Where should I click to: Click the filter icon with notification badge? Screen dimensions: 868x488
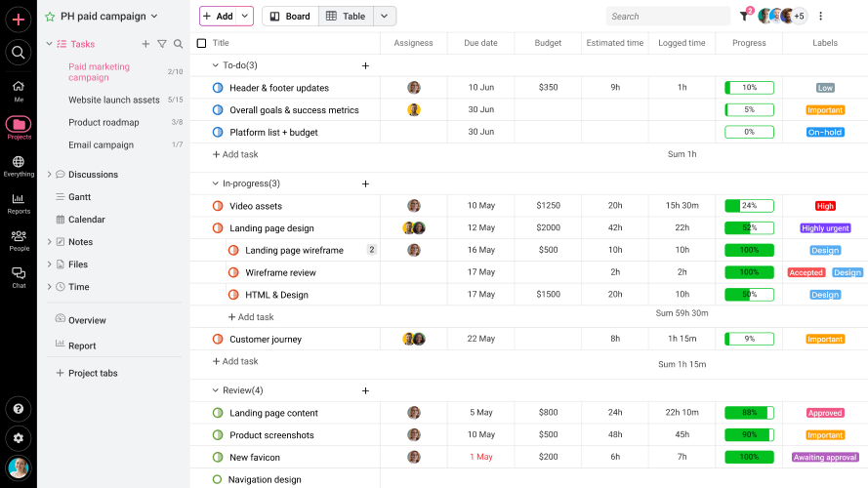point(744,17)
